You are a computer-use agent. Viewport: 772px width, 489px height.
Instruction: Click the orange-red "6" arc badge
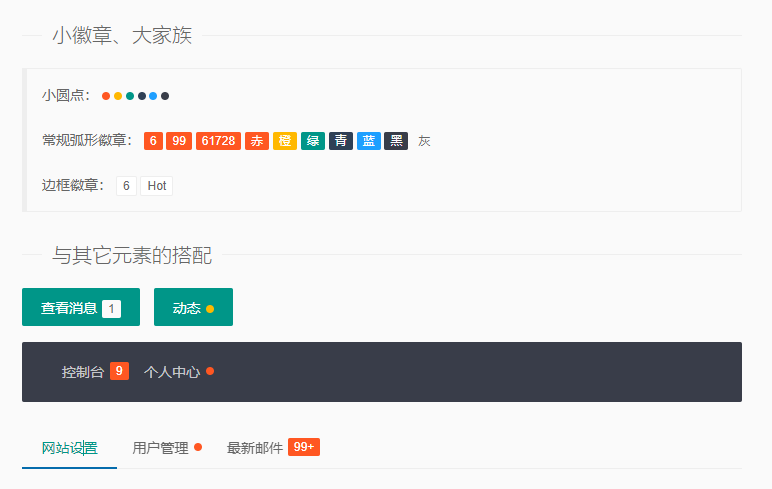pos(153,141)
